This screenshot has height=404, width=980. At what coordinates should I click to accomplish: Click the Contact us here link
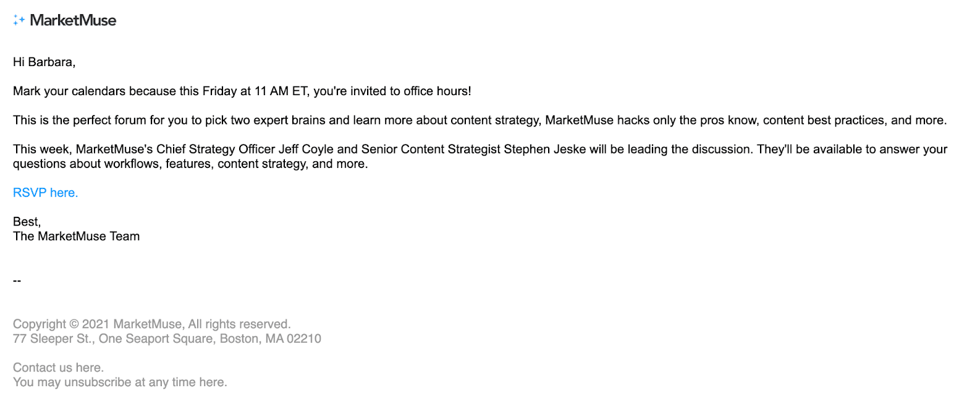point(58,368)
